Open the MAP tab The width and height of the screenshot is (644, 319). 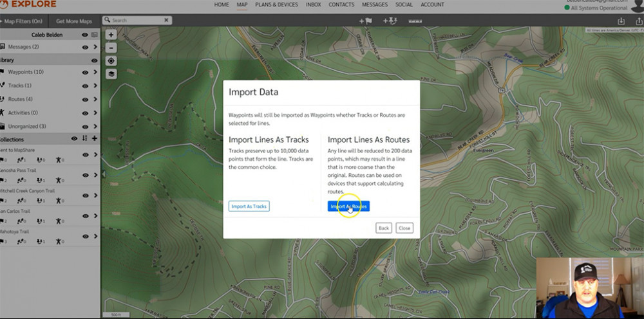[x=242, y=5]
